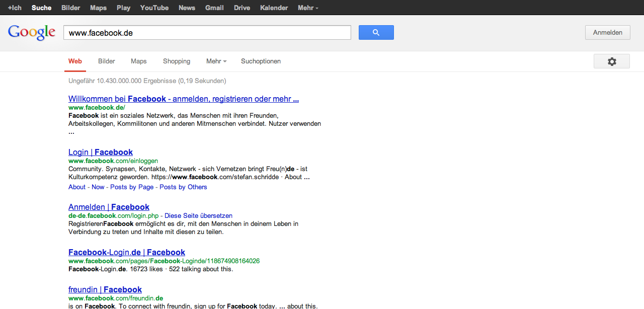This screenshot has height=309, width=644.
Task: Open Suchoptionen search tools
Action: tap(261, 61)
